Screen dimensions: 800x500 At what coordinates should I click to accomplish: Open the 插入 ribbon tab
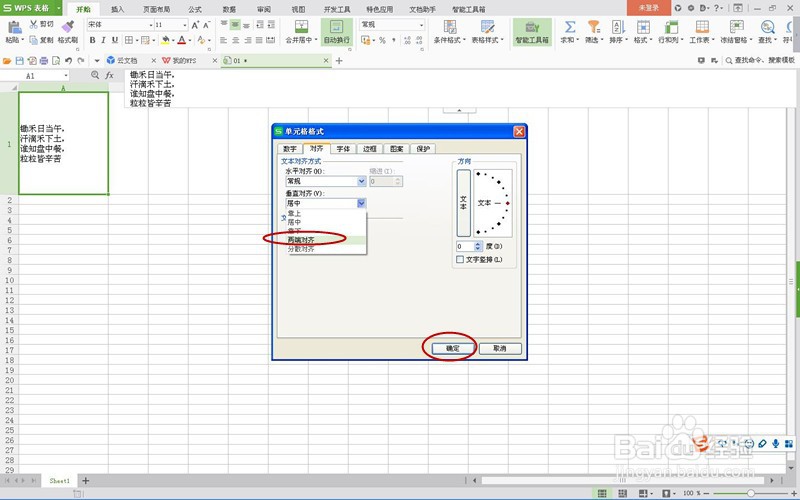(117, 9)
